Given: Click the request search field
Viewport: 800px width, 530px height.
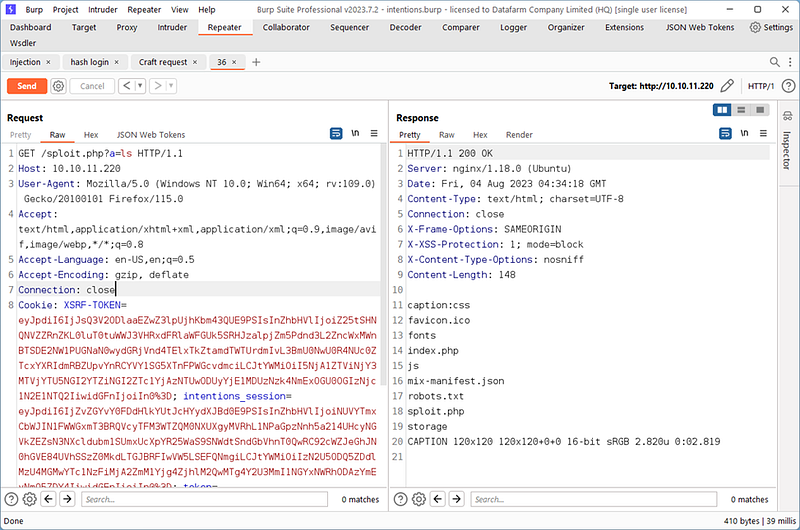Looking at the screenshot, I should [204, 499].
